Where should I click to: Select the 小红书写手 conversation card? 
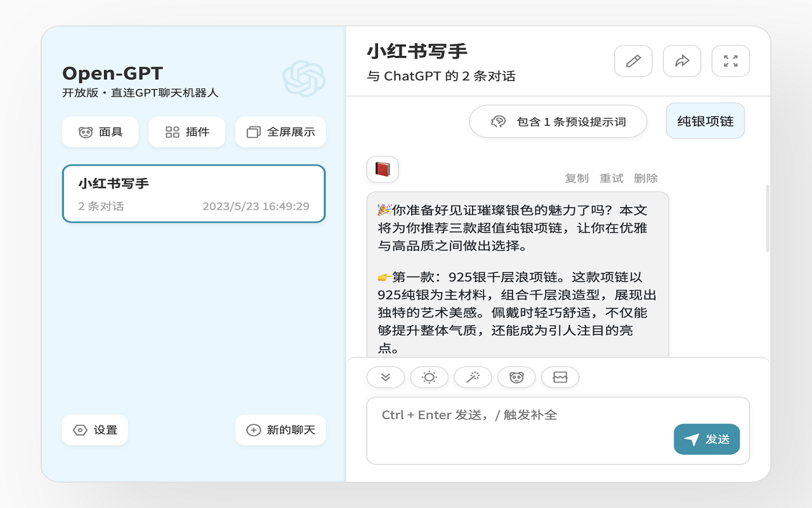[x=193, y=194]
